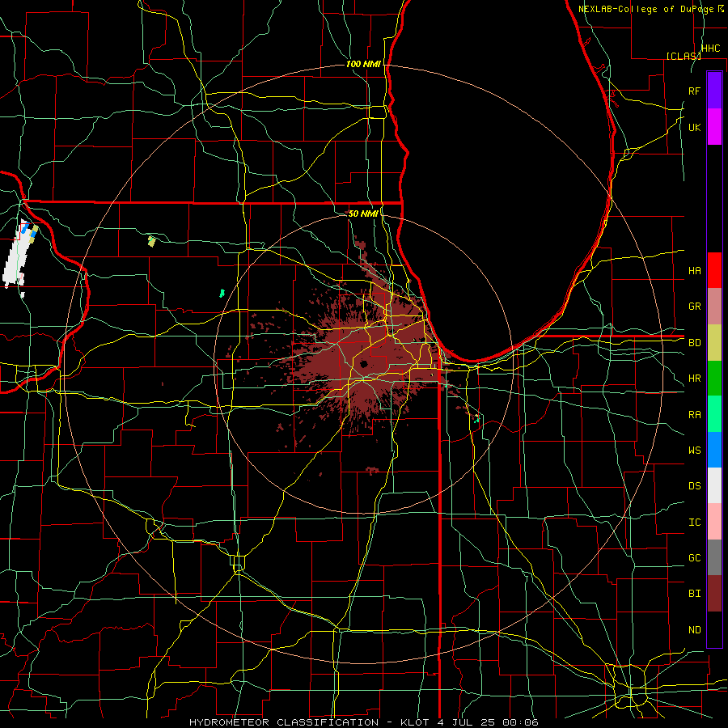Click the HR legend label
Screen dimensions: 728x728
click(x=694, y=379)
